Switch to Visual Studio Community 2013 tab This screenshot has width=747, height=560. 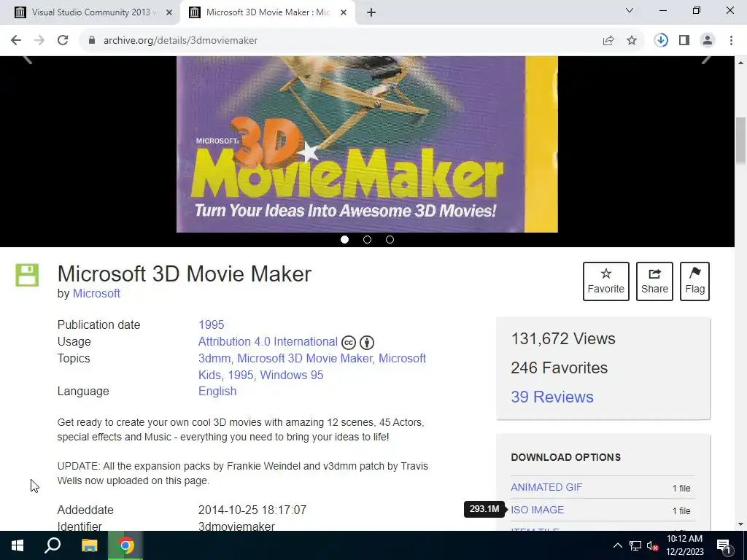(x=90, y=12)
